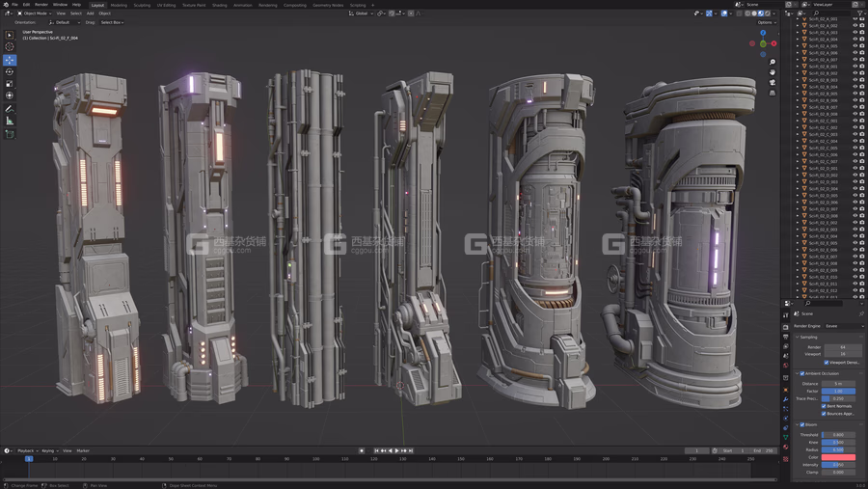
Task: Click the timeline Playback button
Action: 28,450
